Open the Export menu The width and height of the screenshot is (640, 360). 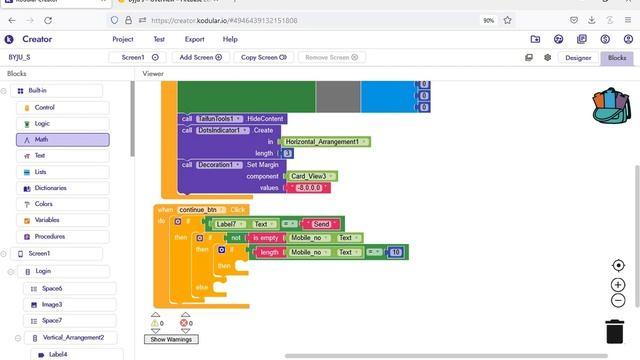[194, 39]
